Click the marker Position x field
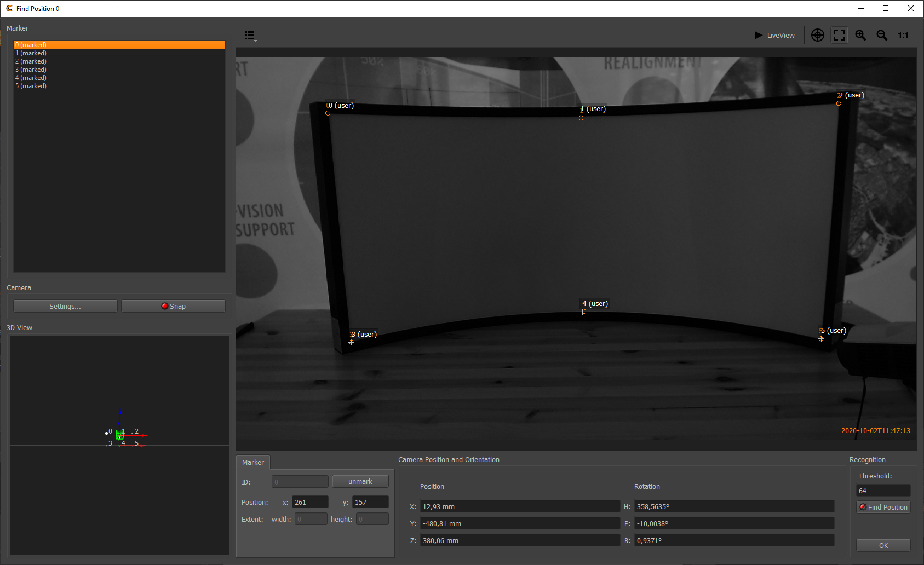The width and height of the screenshot is (924, 565). [310, 502]
